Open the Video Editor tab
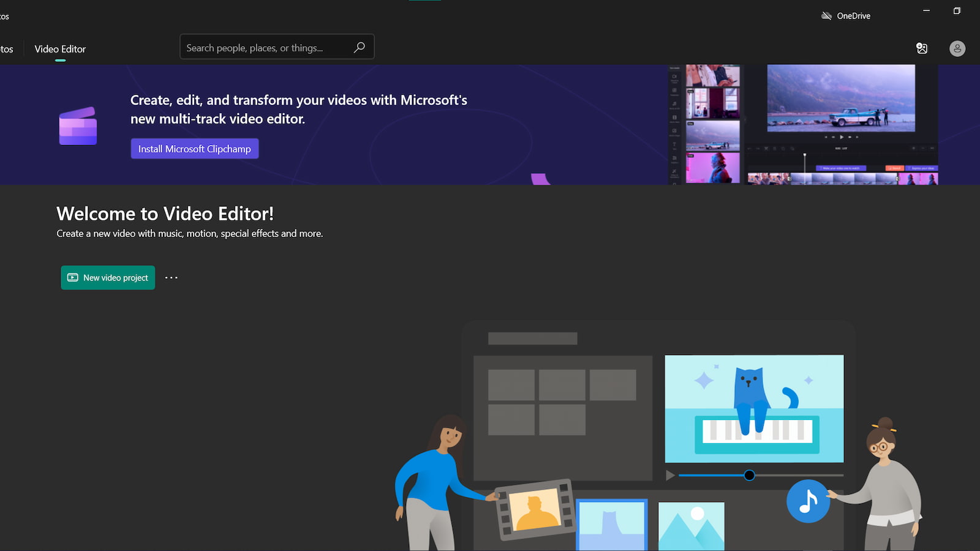Image resolution: width=980 pixels, height=551 pixels. [x=60, y=49]
